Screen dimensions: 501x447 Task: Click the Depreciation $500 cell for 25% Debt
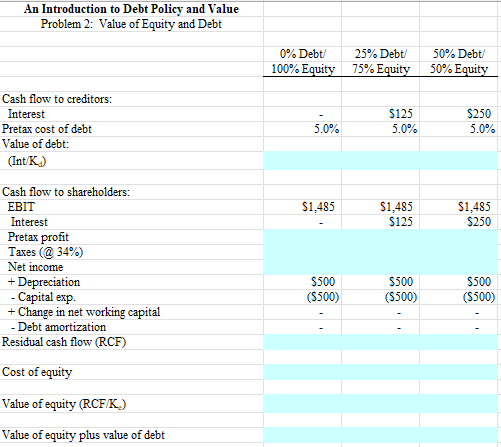pyautogui.click(x=401, y=282)
